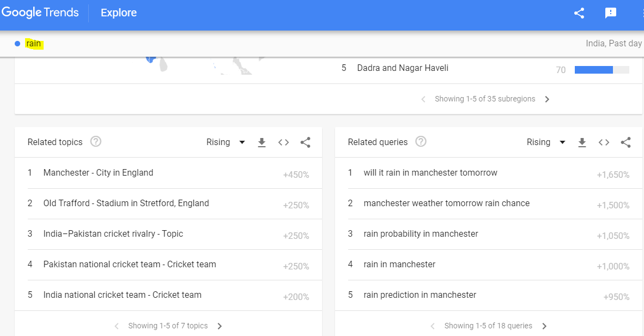The image size is (644, 336).
Task: Share the Related queries card
Action: [x=625, y=142]
